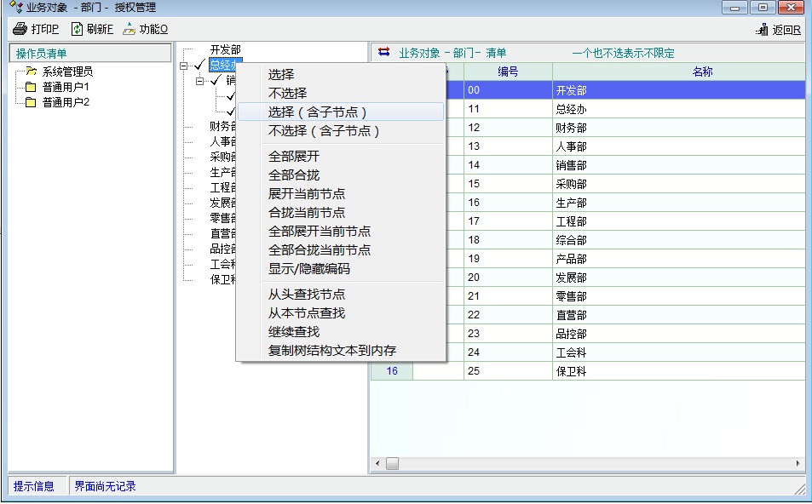Click the 编号 column header
Viewport: 812px width, 504px height.
coord(508,72)
